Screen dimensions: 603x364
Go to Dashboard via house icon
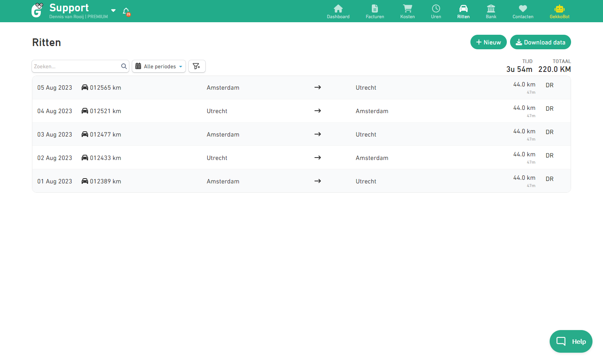(x=338, y=8)
